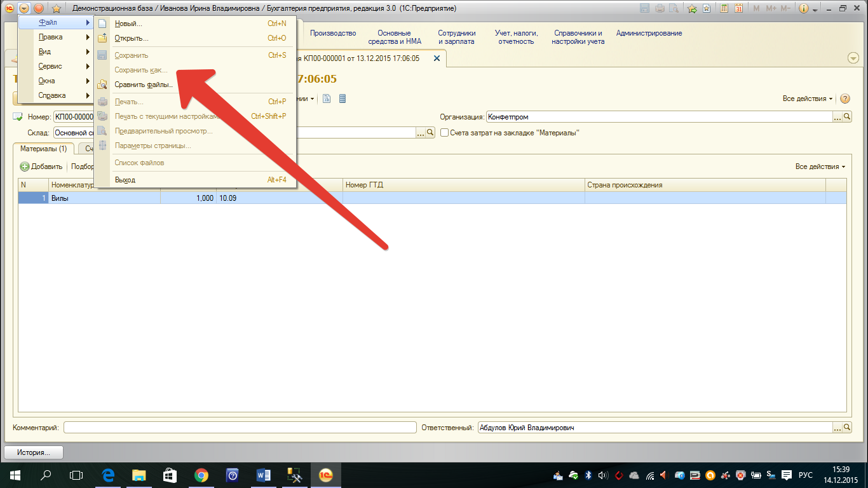Choose Выход in File menu
The height and width of the screenshot is (488, 868).
pos(195,180)
